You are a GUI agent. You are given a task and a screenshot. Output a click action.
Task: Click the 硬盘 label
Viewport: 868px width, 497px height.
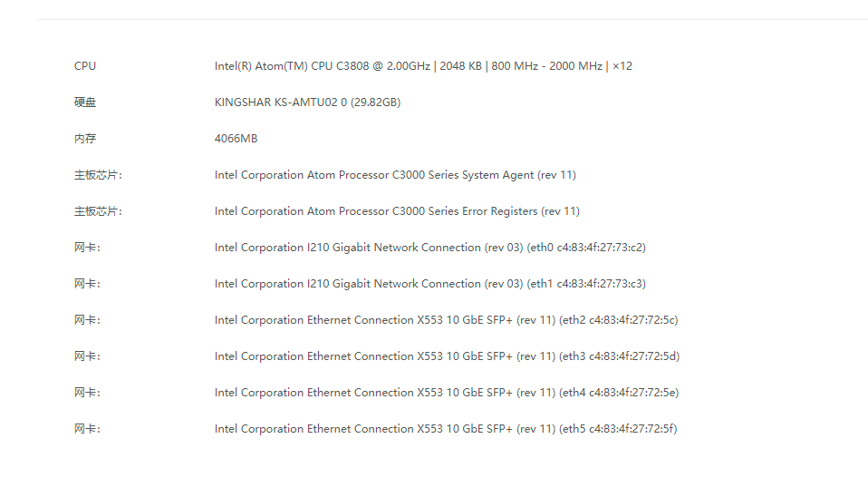click(85, 102)
